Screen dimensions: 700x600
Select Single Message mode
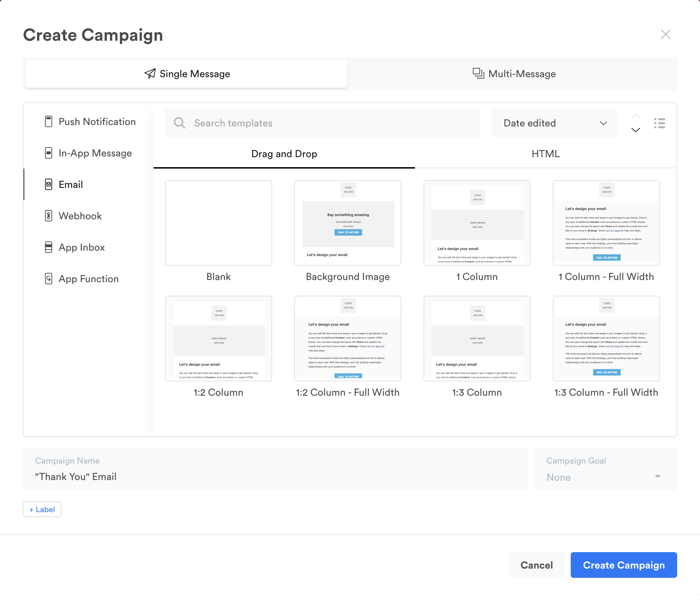187,74
